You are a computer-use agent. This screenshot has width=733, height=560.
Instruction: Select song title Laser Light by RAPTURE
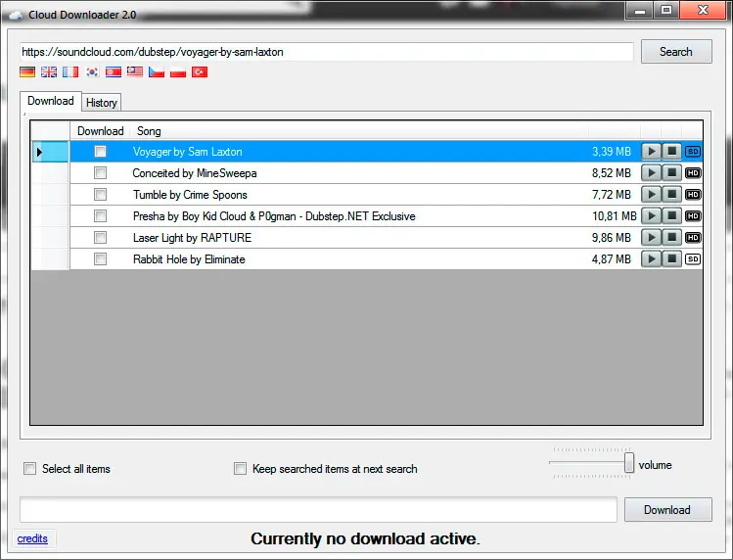192,238
